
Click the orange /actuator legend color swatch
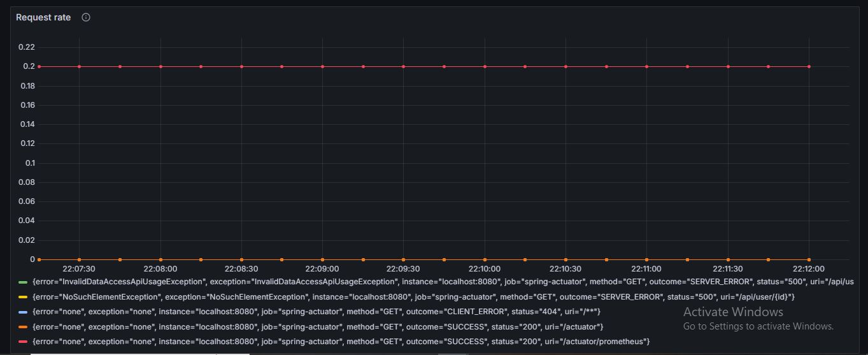pyautogui.click(x=23, y=327)
